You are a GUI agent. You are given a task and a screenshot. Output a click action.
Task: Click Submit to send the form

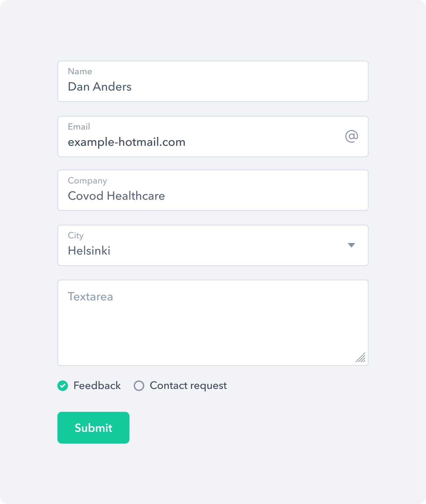(93, 427)
